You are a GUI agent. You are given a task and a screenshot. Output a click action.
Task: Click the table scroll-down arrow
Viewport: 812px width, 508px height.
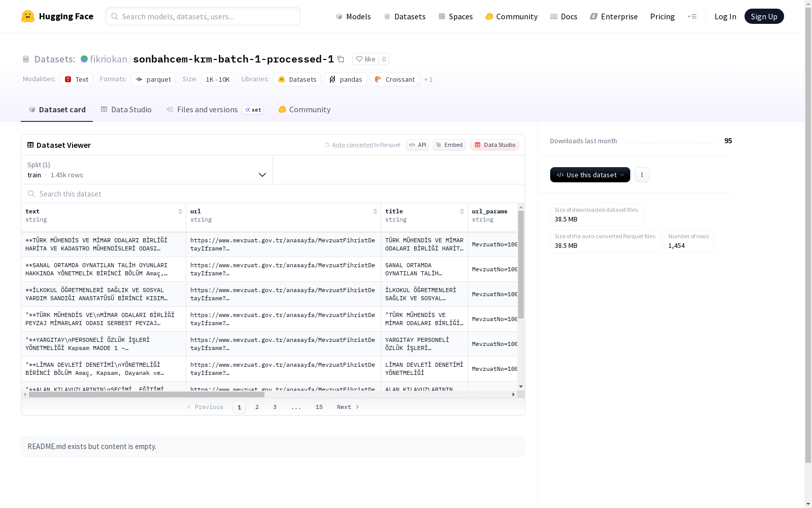521,387
